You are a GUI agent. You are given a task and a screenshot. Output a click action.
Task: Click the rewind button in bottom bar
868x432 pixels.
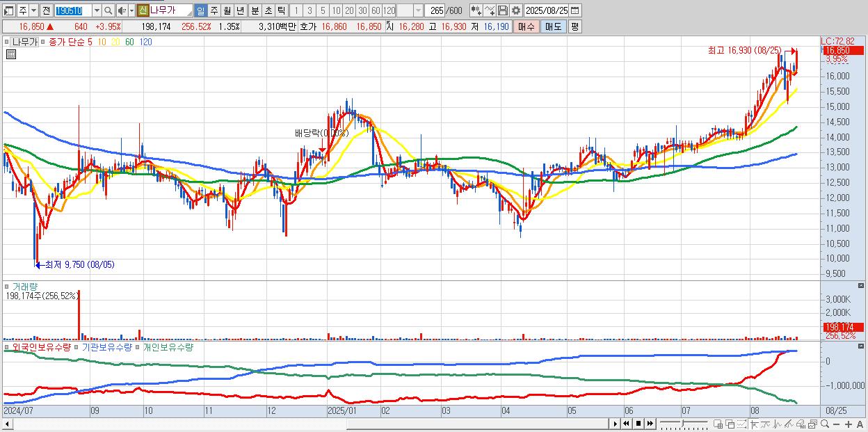coord(627,424)
